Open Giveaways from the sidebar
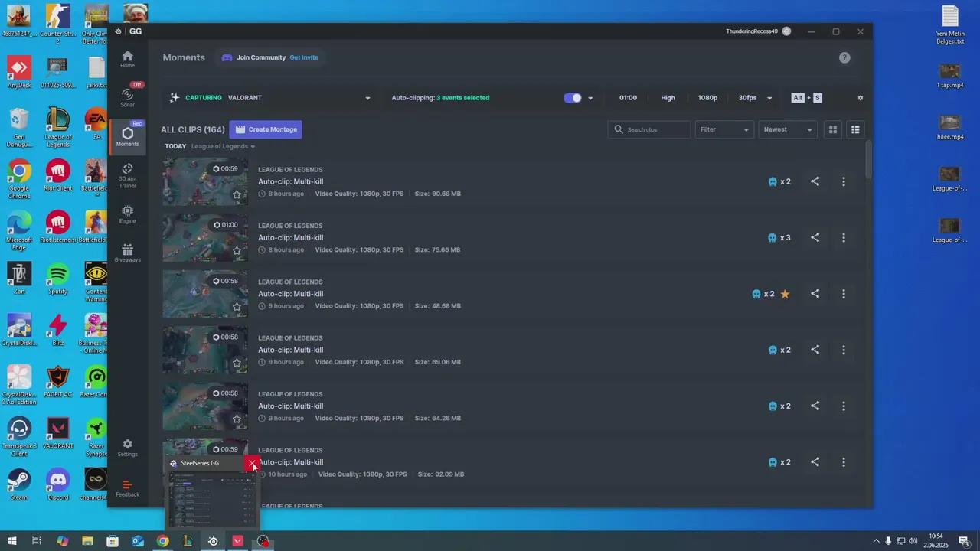 tap(127, 253)
